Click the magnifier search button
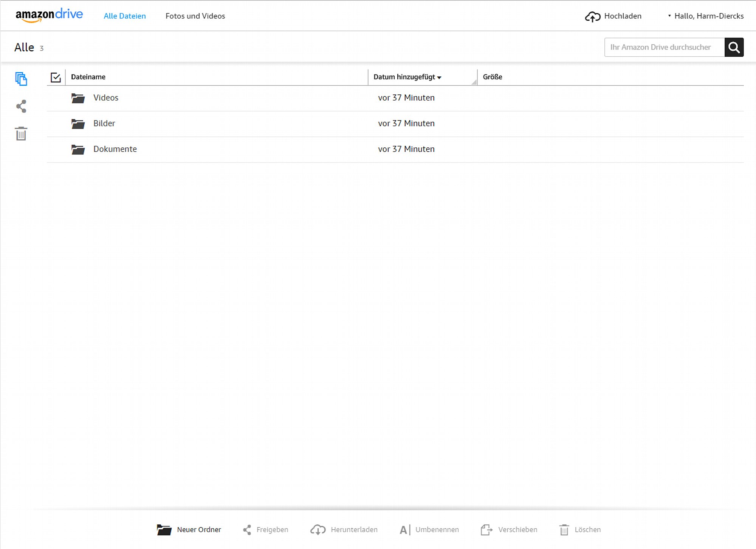This screenshot has width=756, height=549. [734, 47]
